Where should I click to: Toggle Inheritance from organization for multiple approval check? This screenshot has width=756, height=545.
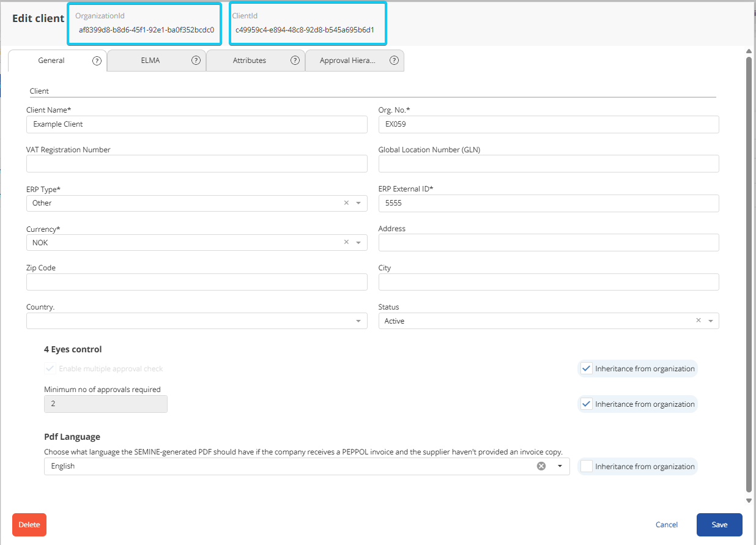click(x=587, y=369)
